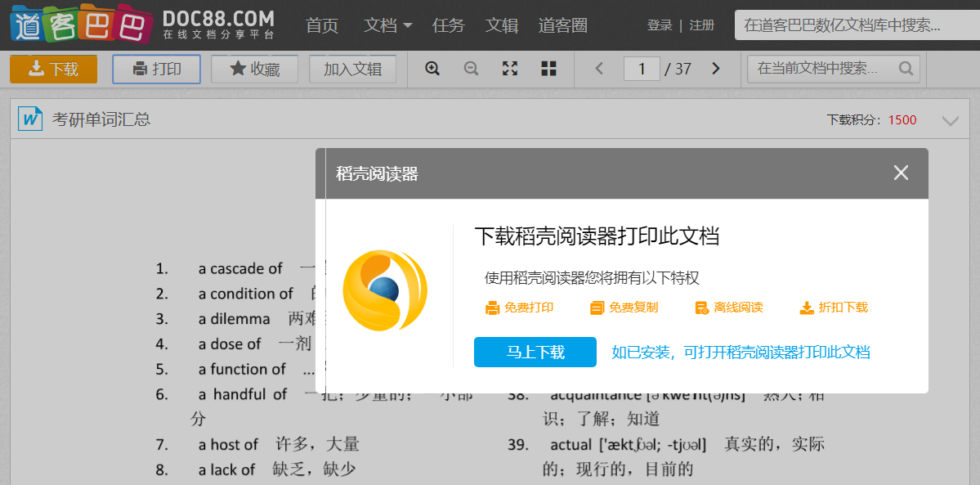Click the orange 下载 download button

click(54, 69)
